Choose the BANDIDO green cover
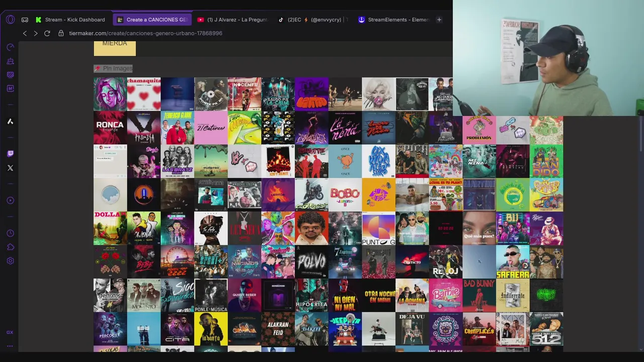Image resolution: width=644 pixels, height=362 pixels. [546, 161]
